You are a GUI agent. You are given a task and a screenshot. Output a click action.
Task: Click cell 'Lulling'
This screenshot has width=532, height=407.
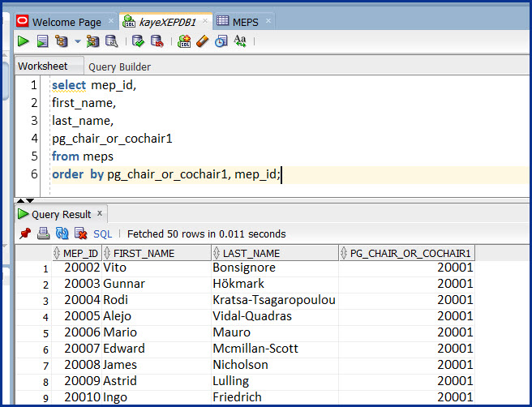coord(275,381)
